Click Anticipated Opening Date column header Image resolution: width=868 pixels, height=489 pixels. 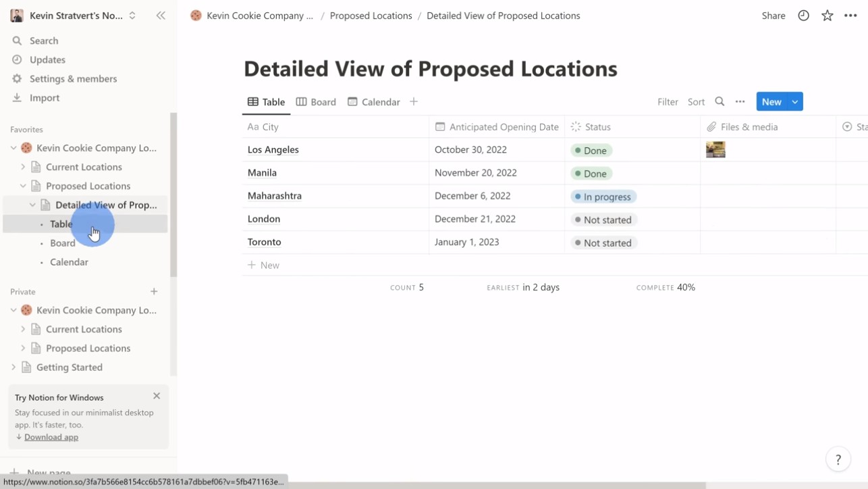[x=497, y=127]
